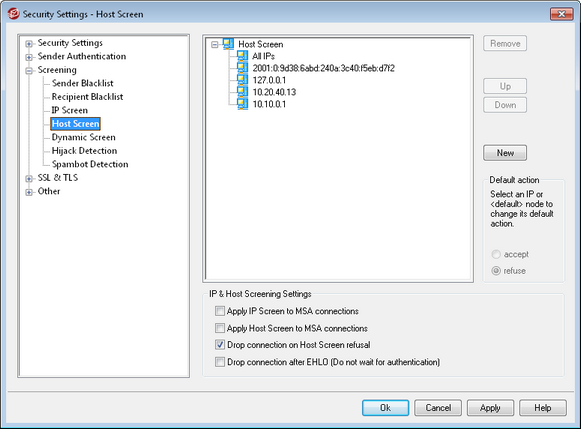
Task: Tick Drop connection after EHLO checkbox
Action: coord(220,362)
